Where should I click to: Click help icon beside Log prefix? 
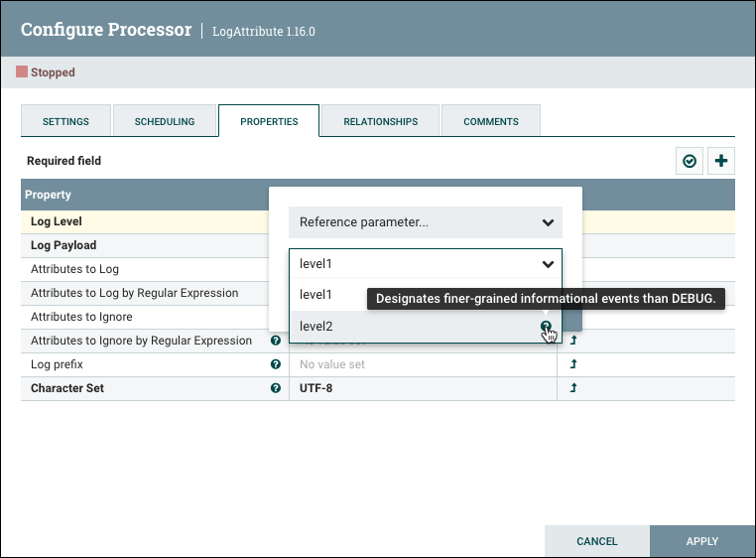click(276, 364)
